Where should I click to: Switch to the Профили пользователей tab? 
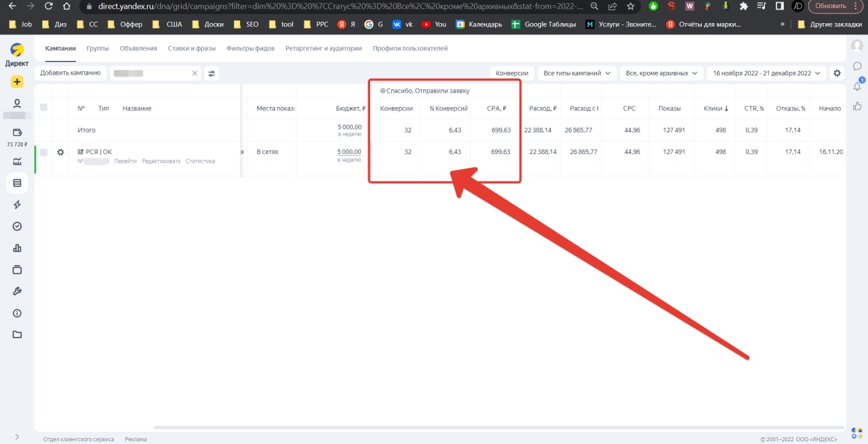(x=410, y=49)
